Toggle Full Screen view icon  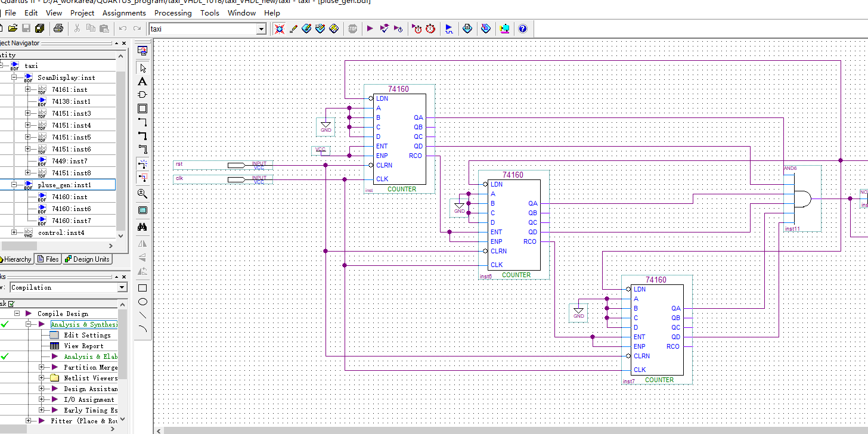pos(142,210)
